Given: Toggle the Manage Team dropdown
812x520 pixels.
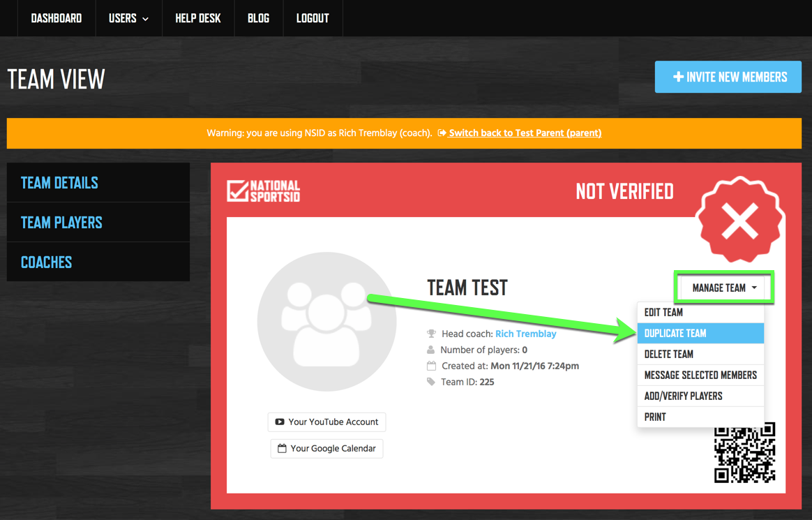Looking at the screenshot, I should (x=723, y=288).
